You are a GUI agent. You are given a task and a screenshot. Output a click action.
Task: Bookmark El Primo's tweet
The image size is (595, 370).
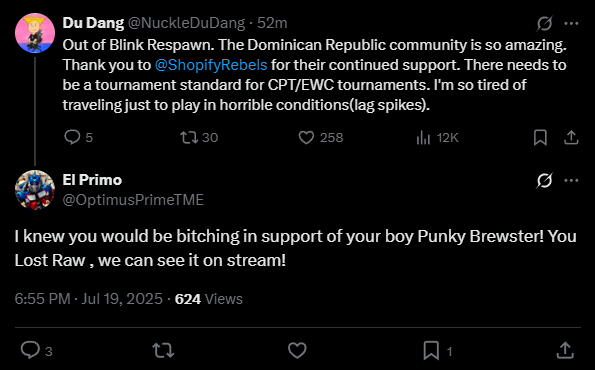438,350
